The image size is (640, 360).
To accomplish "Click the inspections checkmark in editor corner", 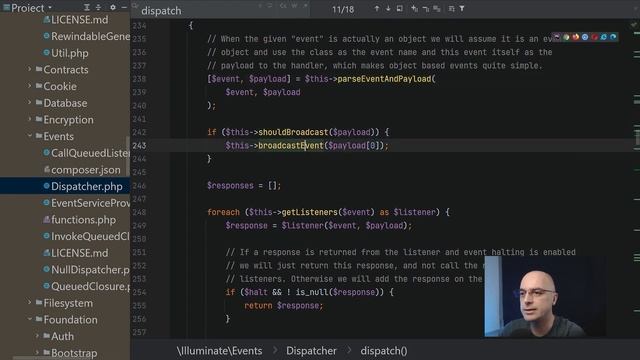I will point(633,25).
